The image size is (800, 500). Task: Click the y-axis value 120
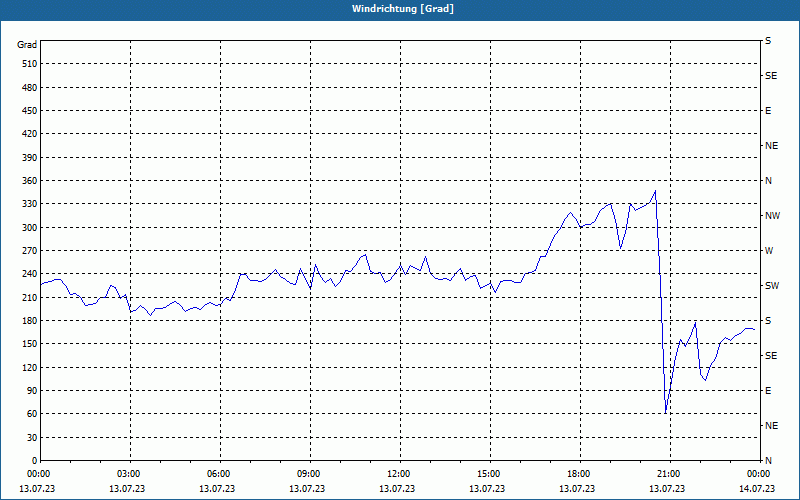(x=30, y=367)
